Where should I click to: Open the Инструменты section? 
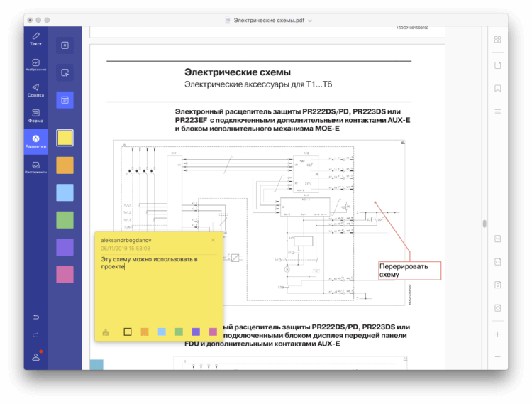35,168
